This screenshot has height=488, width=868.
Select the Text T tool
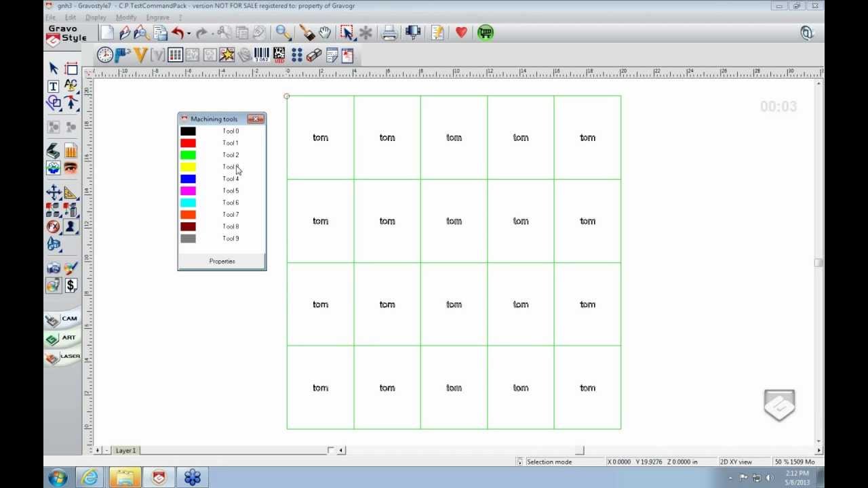(x=53, y=86)
